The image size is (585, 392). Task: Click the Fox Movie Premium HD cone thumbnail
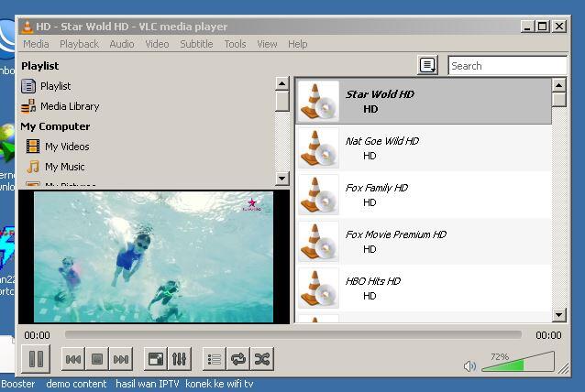click(318, 242)
